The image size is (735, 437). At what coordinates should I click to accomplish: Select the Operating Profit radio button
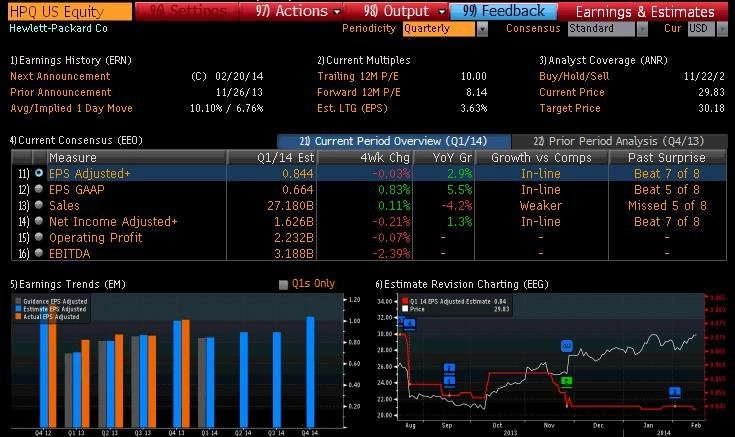tap(39, 237)
